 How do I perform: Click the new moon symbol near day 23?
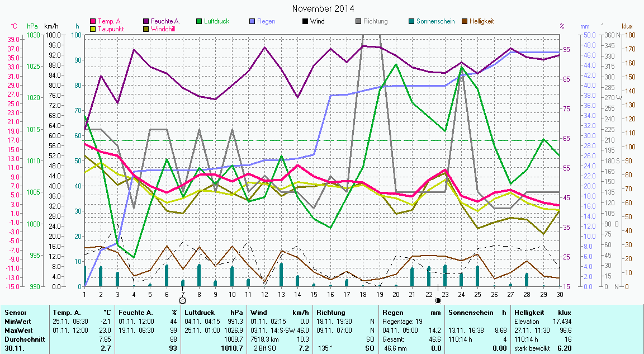click(438, 300)
